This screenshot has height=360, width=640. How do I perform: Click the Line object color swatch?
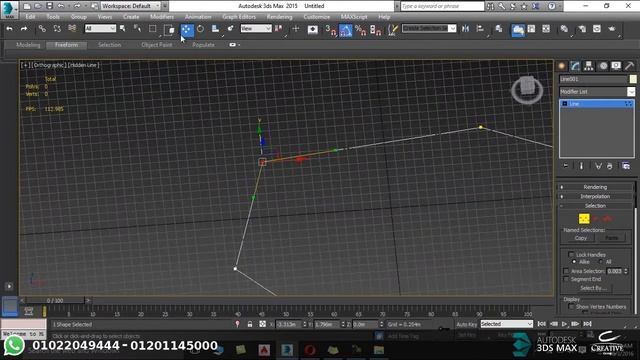pos(633,79)
